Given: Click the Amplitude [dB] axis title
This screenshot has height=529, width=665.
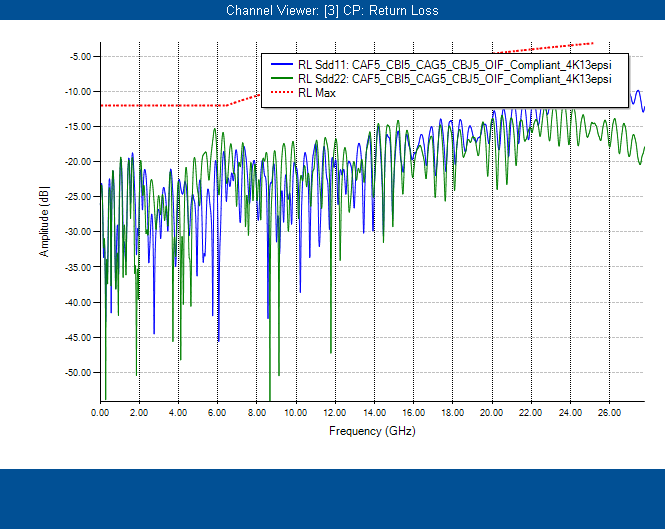Looking at the screenshot, I should (44, 221).
